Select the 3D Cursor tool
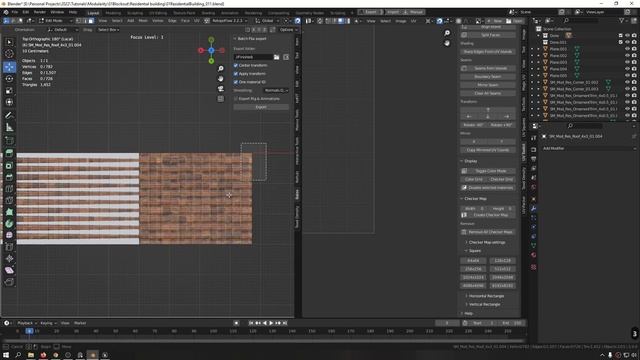Screen dimensions: 640x360 point(9,54)
